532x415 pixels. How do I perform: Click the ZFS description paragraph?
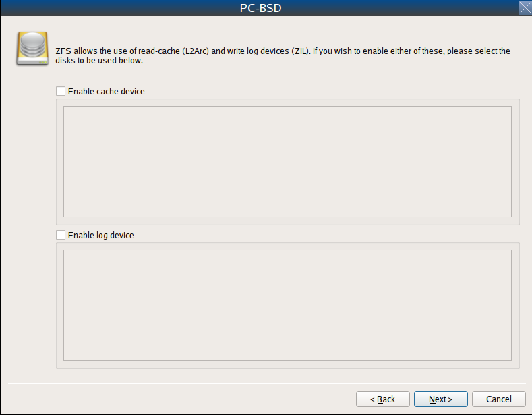tap(283, 56)
